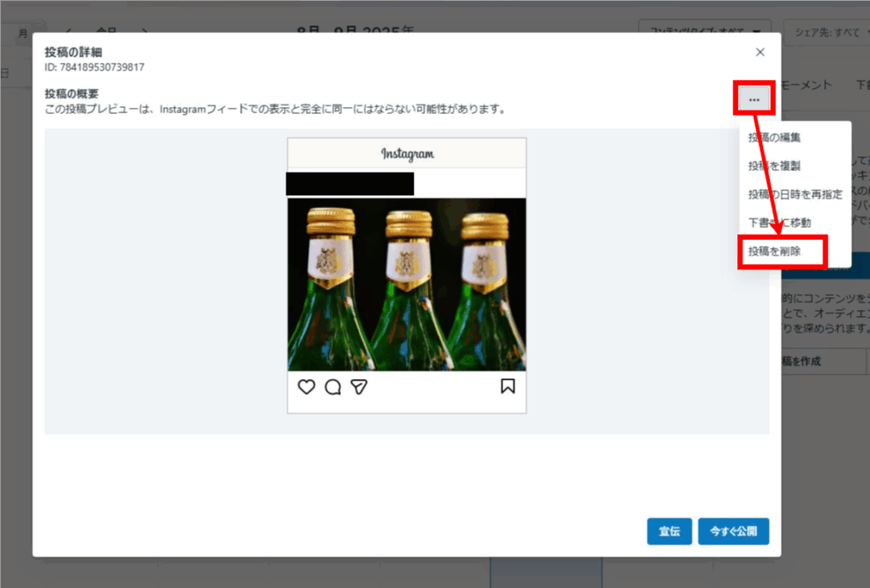Select 投稿の編集 from the menu

pyautogui.click(x=773, y=138)
